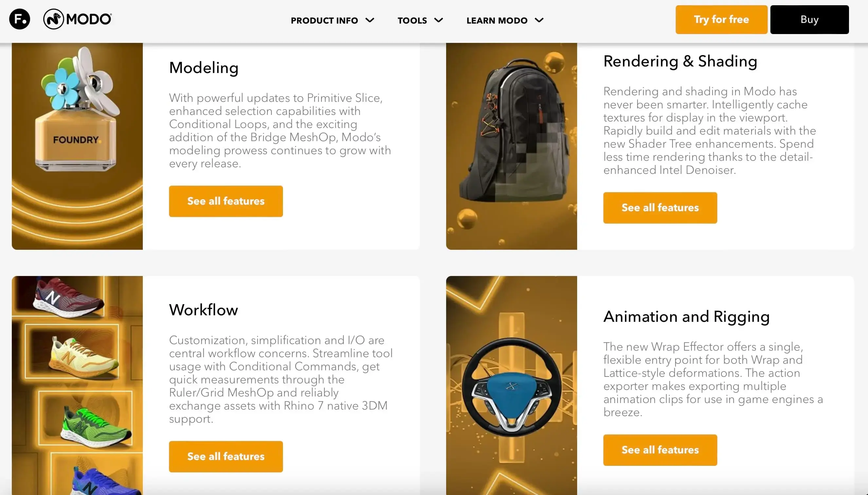The image size is (868, 495).
Task: Click the Try for free button
Action: [x=721, y=19]
